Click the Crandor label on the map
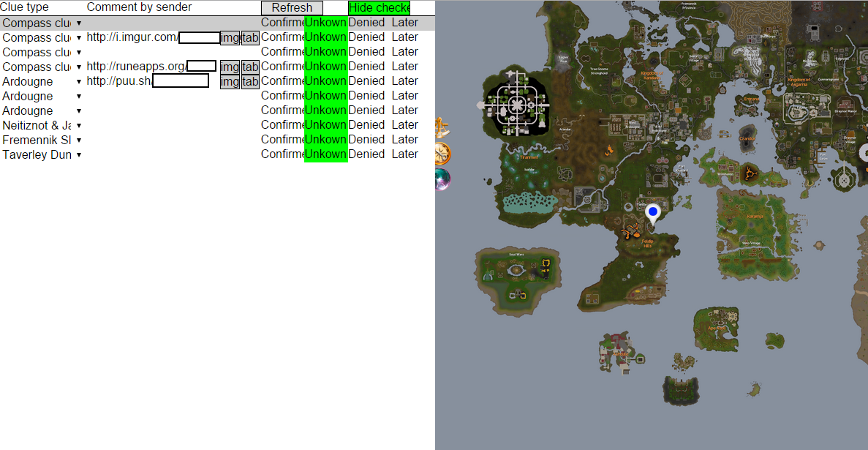This screenshot has height=450, width=868. coord(747,138)
